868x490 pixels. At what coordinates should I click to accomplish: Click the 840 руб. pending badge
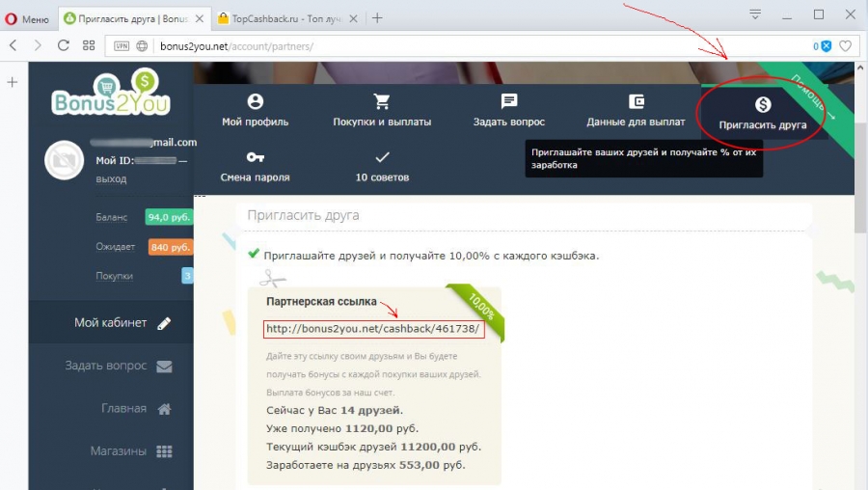tap(171, 247)
